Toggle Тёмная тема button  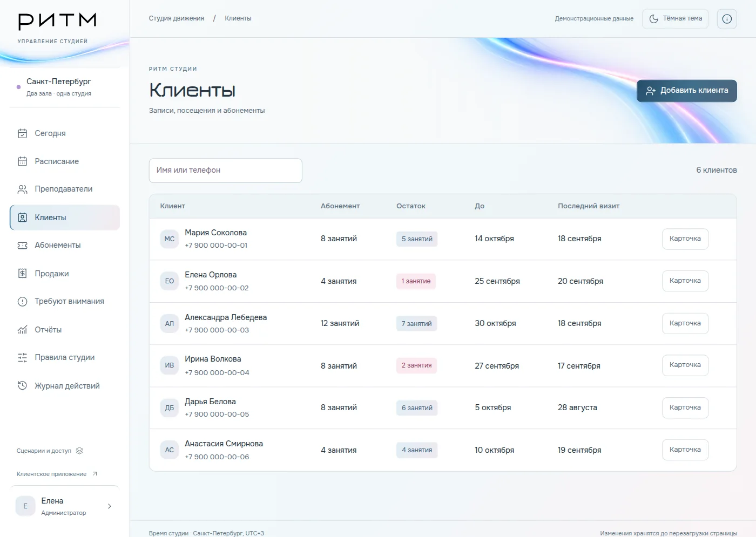pos(675,19)
